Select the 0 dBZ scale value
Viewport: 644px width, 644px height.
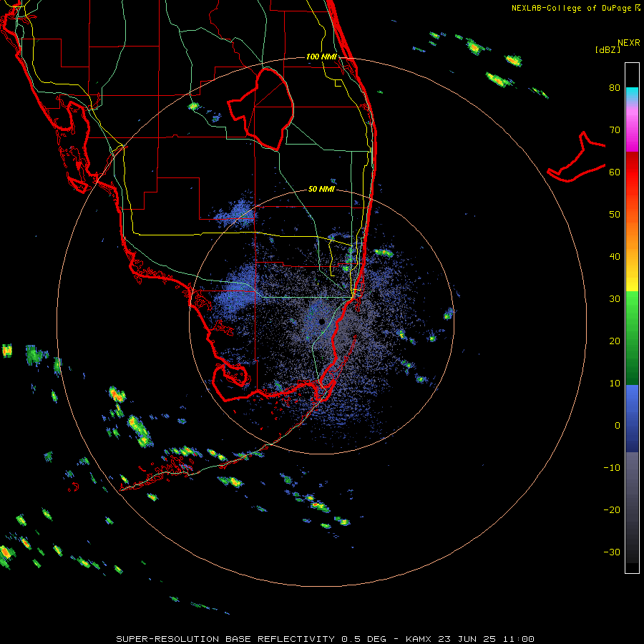(x=618, y=426)
